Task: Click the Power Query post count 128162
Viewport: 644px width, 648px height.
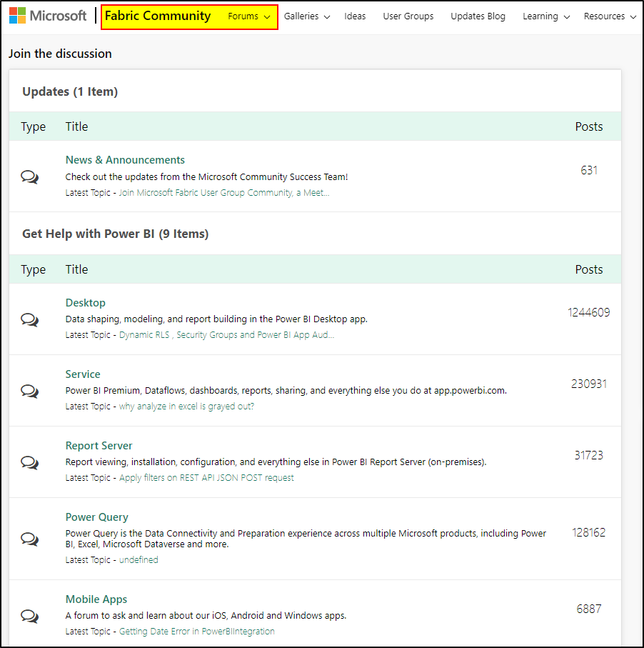Action: 589,532
